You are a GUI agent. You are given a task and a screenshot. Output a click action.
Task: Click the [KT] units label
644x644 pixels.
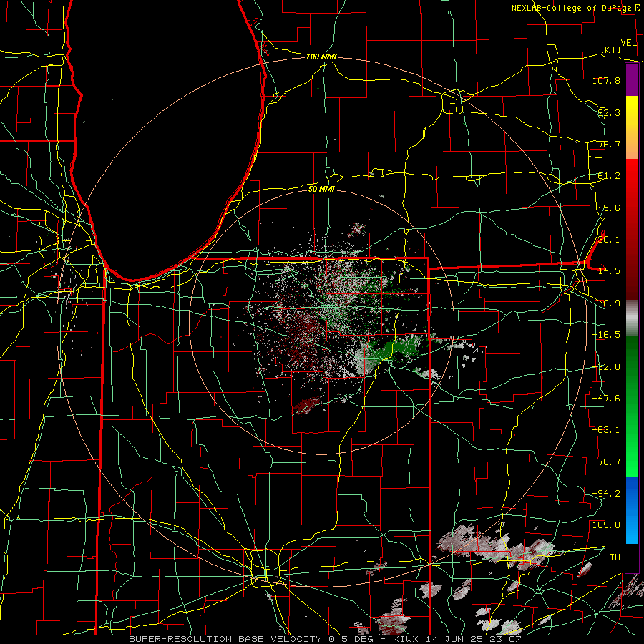click(611, 49)
